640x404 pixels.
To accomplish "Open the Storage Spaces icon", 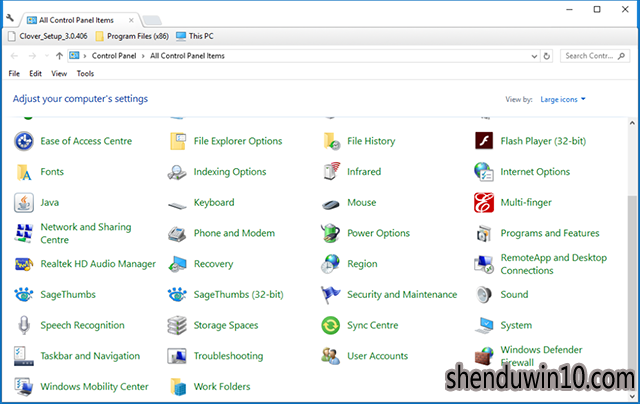I will (x=178, y=325).
